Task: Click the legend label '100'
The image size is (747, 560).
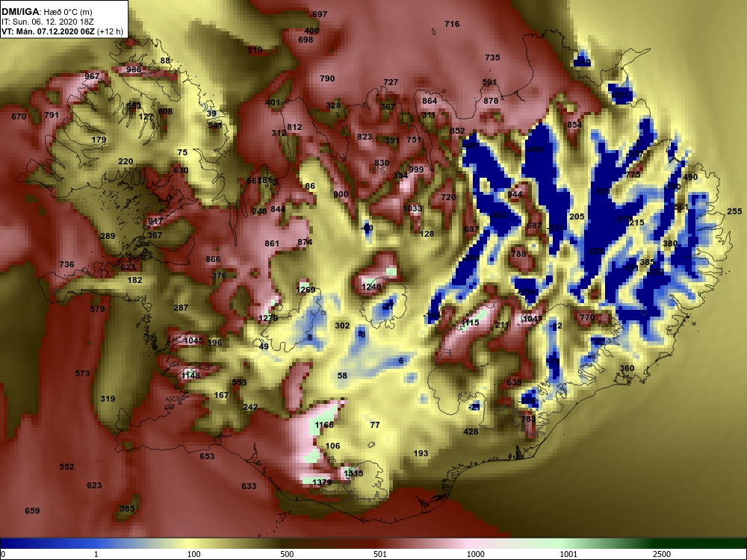Action: [x=193, y=554]
